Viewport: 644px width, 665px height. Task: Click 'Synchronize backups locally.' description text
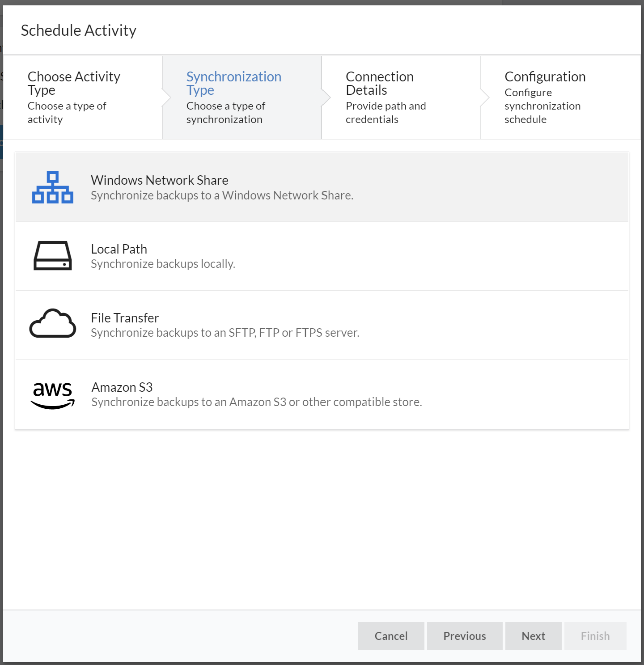pos(163,264)
